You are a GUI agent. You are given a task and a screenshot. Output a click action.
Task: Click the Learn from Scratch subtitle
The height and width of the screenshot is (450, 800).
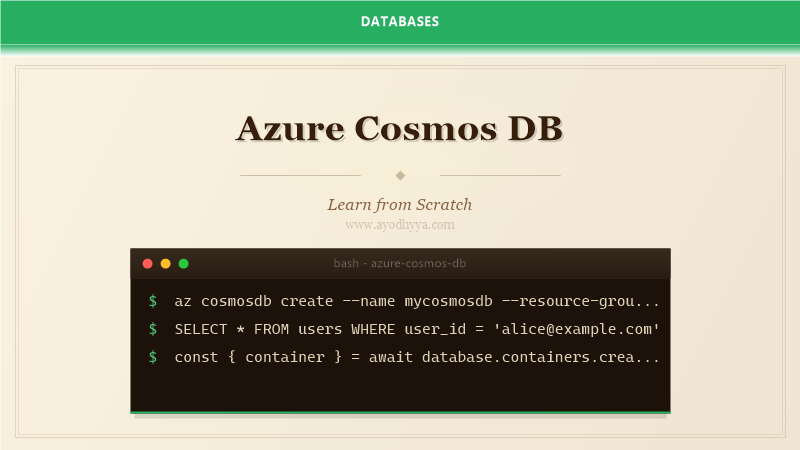tap(400, 205)
